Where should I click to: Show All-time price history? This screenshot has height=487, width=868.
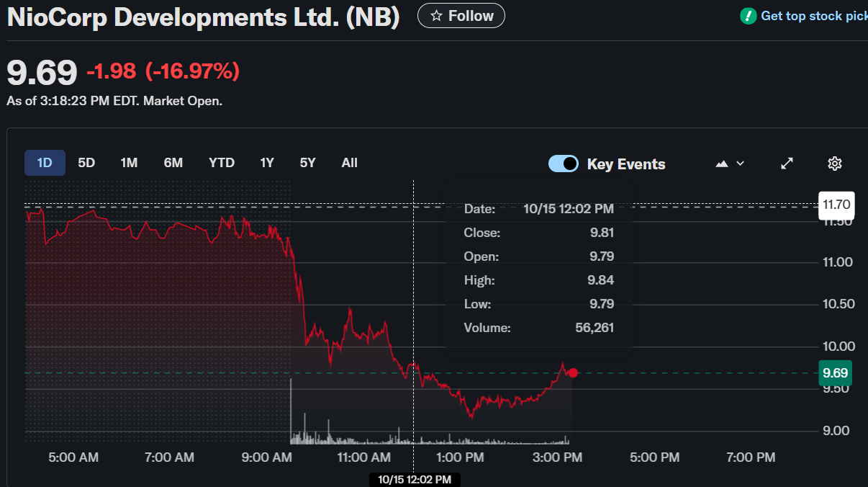click(349, 163)
